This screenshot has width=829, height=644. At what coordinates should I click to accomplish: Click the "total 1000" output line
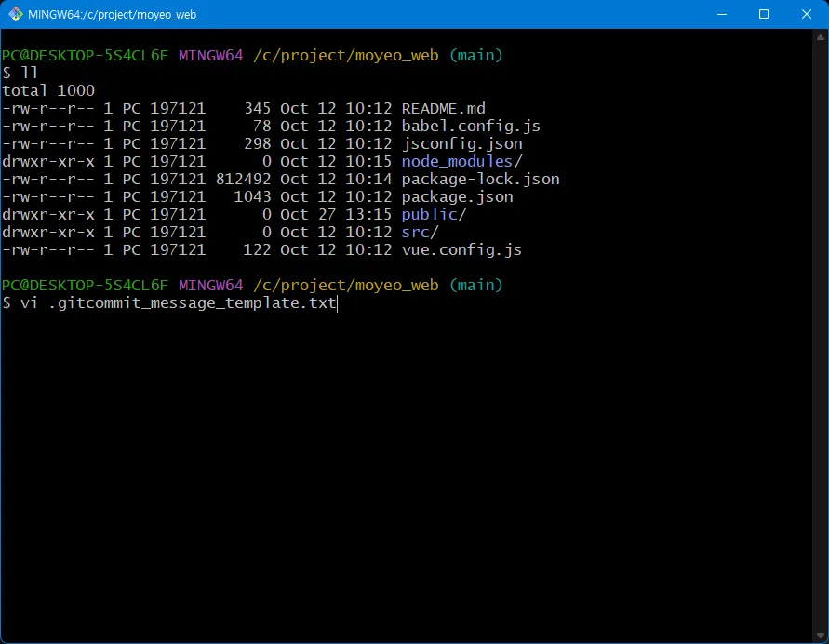point(48,91)
